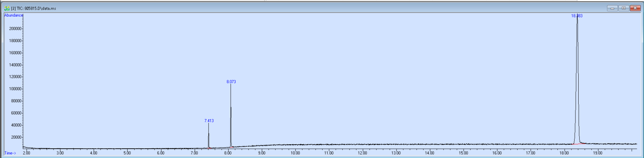Click the 19.00 time axis value
This screenshot has width=644, height=158.
coord(598,153)
